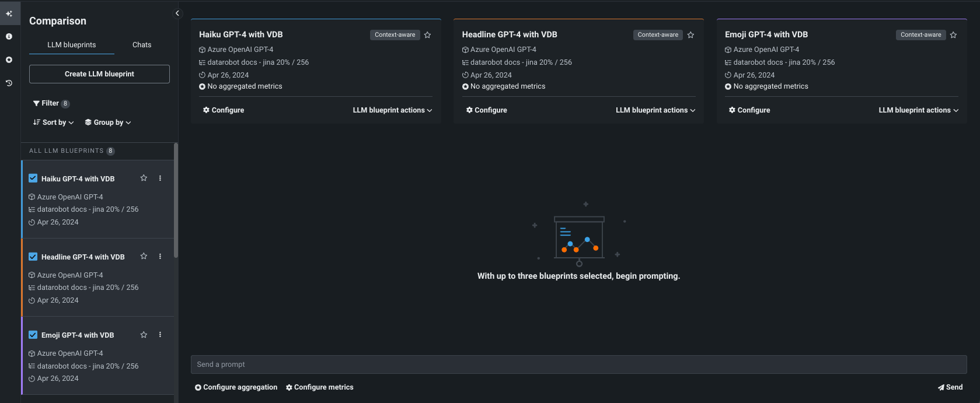This screenshot has width=980, height=403.
Task: Click into the Send a prompt field
Action: click(578, 365)
